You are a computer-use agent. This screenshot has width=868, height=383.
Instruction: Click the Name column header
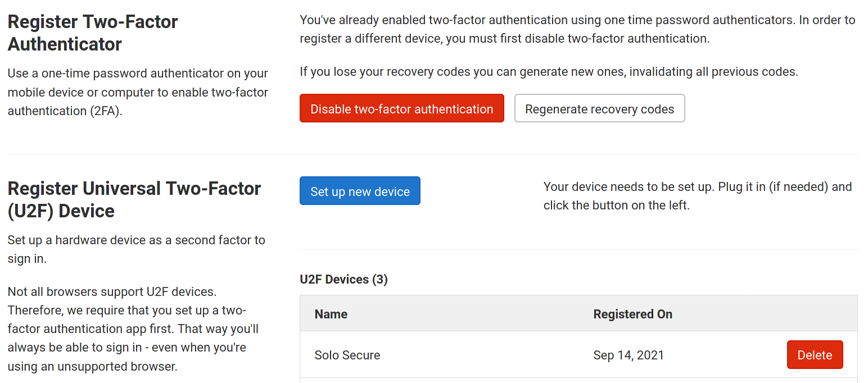pos(331,314)
